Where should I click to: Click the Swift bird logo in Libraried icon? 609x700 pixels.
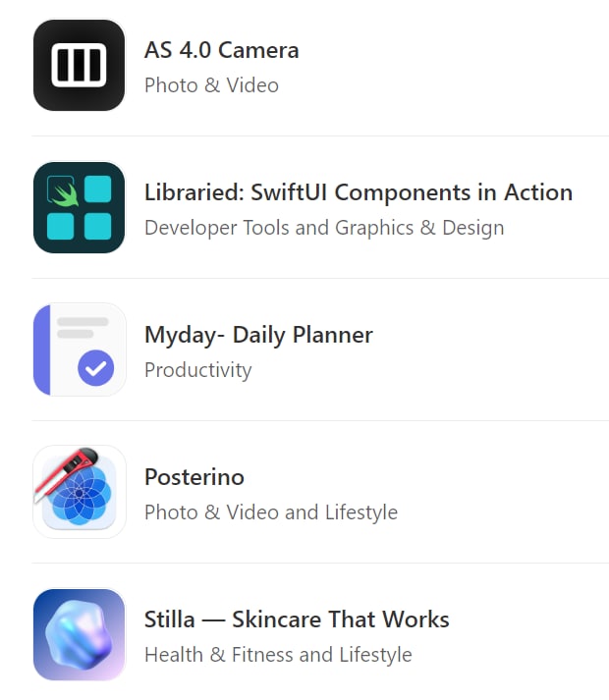61,188
